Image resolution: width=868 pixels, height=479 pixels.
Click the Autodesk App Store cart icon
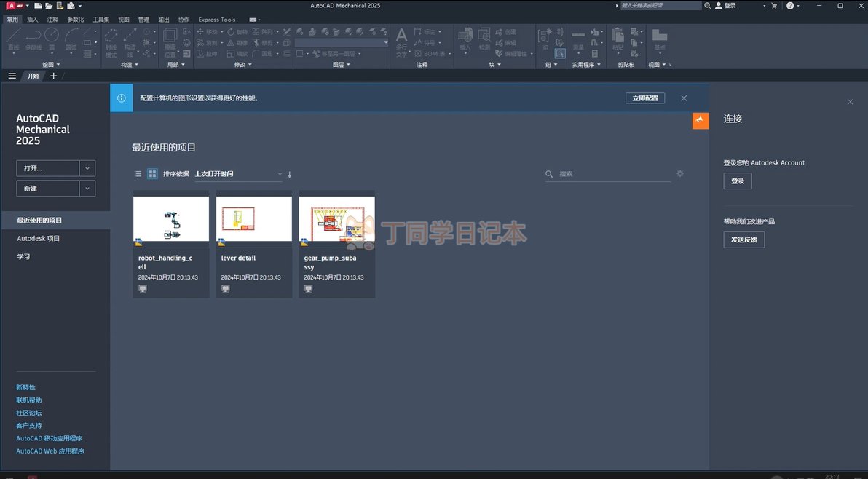[773, 6]
